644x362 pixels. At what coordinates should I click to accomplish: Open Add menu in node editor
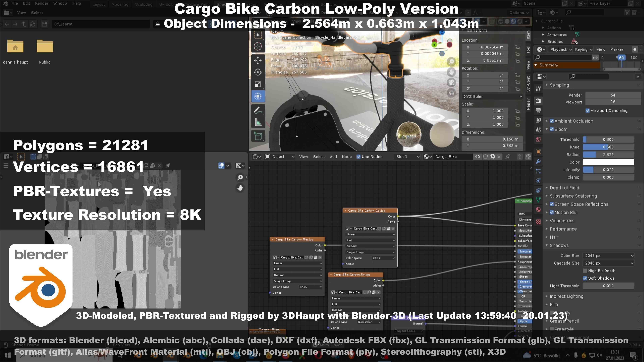[333, 157]
